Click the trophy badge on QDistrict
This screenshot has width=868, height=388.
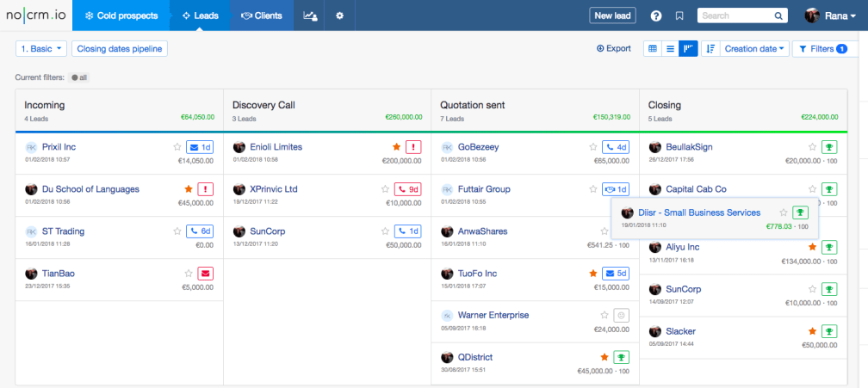coord(622,357)
